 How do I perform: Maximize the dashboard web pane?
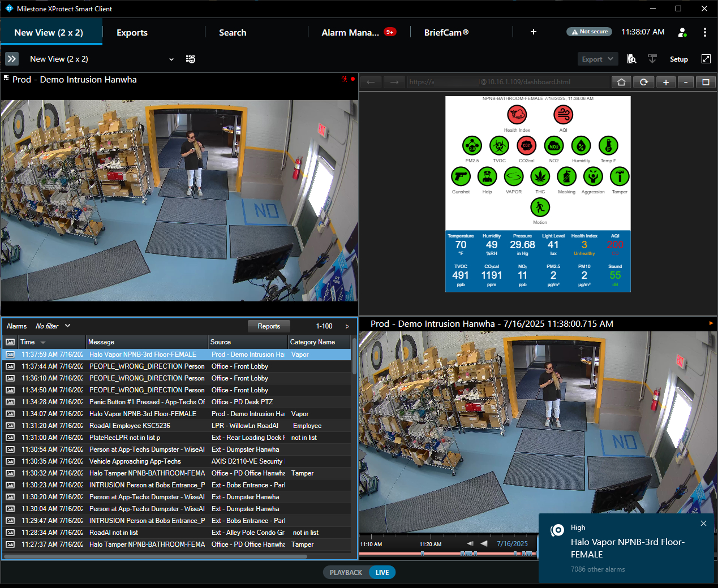tap(706, 82)
